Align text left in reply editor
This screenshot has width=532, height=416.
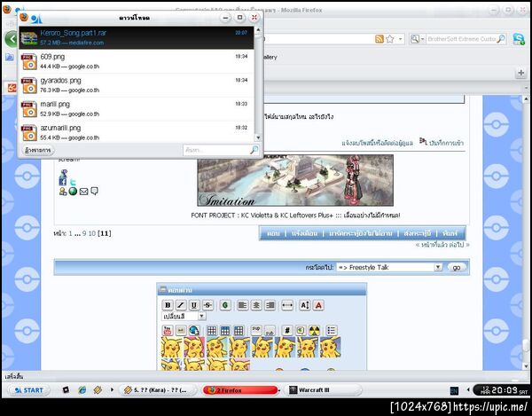tap(243, 305)
